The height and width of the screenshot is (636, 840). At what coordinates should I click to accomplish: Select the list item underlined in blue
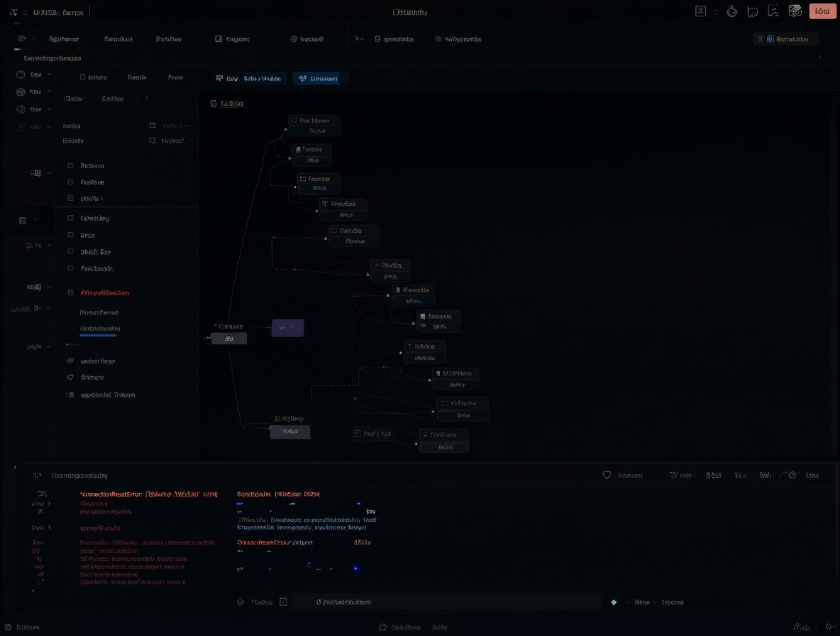100,329
